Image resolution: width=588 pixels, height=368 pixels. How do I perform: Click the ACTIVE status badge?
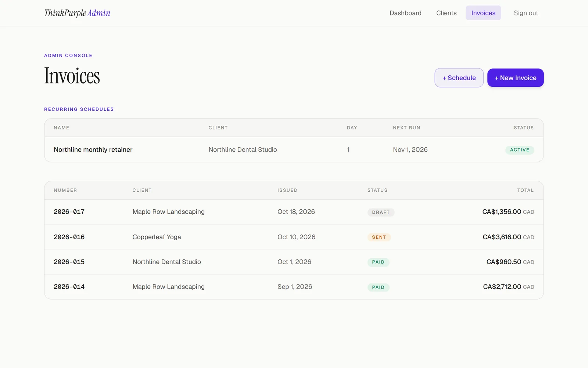519,150
